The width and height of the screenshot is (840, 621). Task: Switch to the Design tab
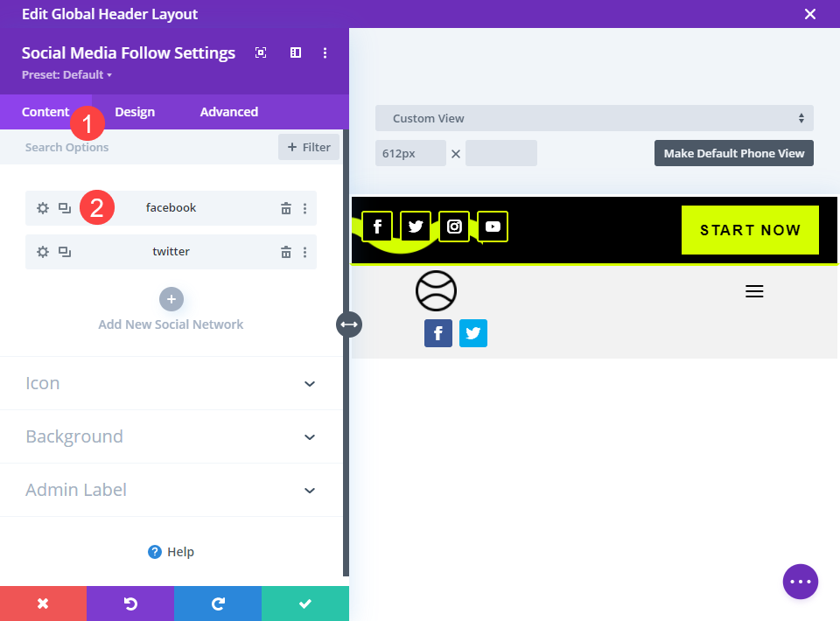click(135, 112)
